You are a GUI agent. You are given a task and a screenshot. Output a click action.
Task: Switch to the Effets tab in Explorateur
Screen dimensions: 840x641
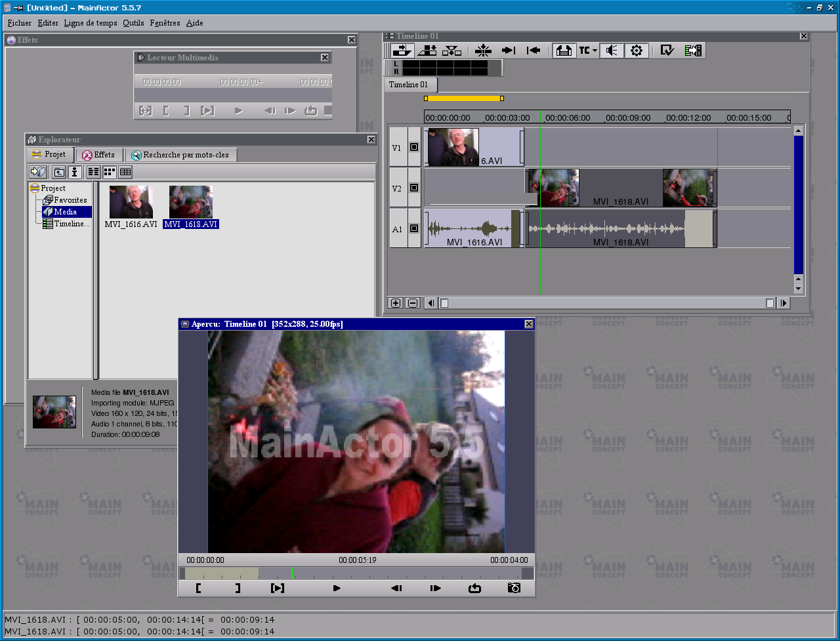click(98, 155)
